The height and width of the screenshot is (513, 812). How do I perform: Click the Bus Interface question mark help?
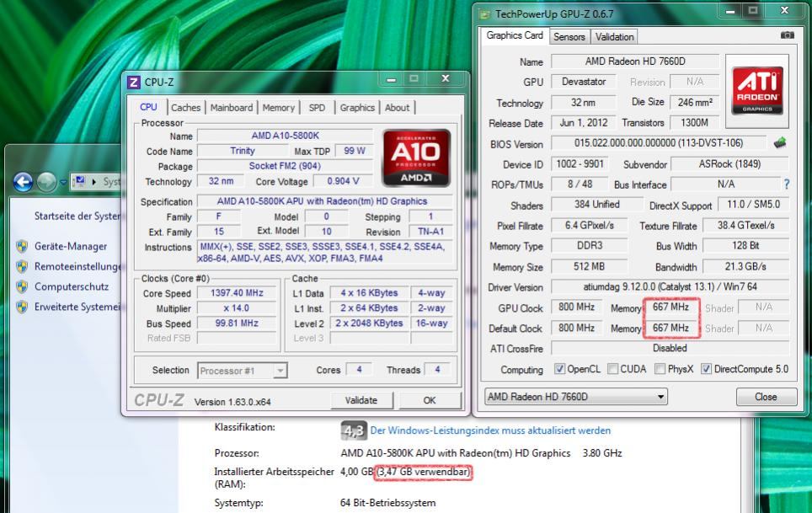tap(787, 184)
